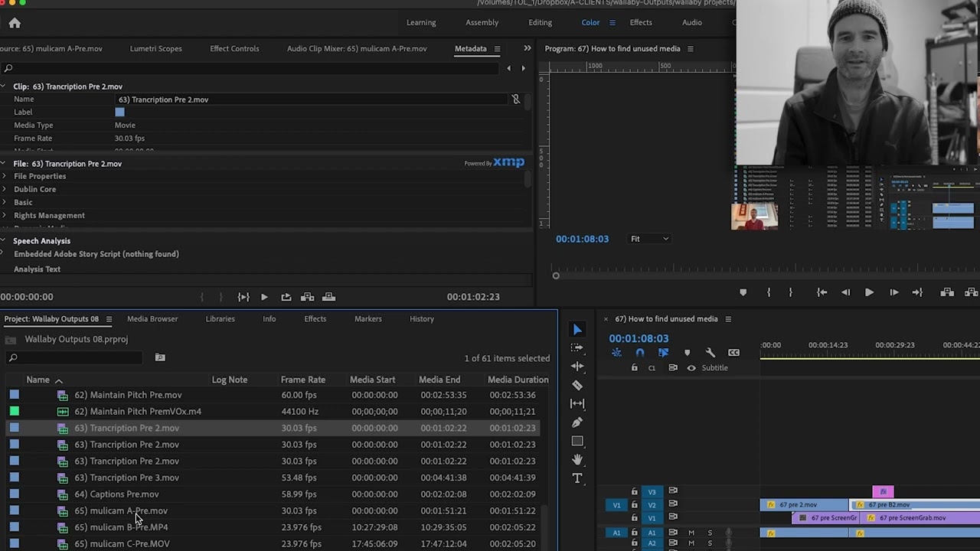980x551 pixels.
Task: Expand Rights Management section
Action: pyautogui.click(x=5, y=215)
